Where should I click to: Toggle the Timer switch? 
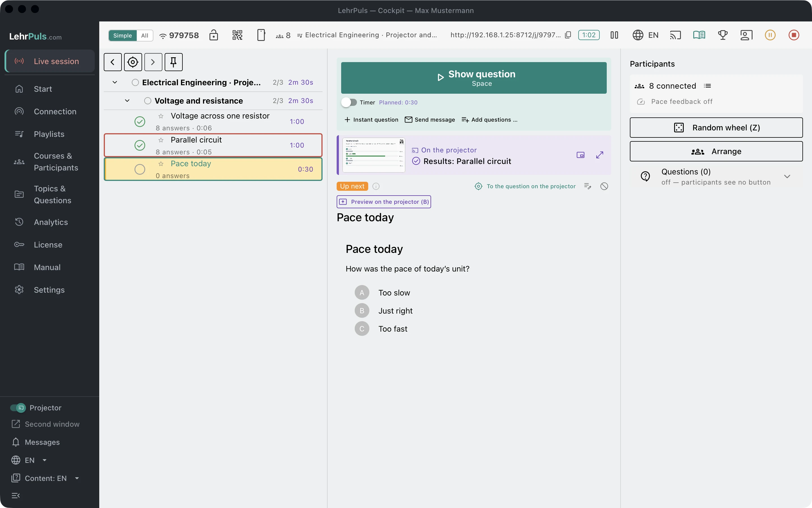349,102
